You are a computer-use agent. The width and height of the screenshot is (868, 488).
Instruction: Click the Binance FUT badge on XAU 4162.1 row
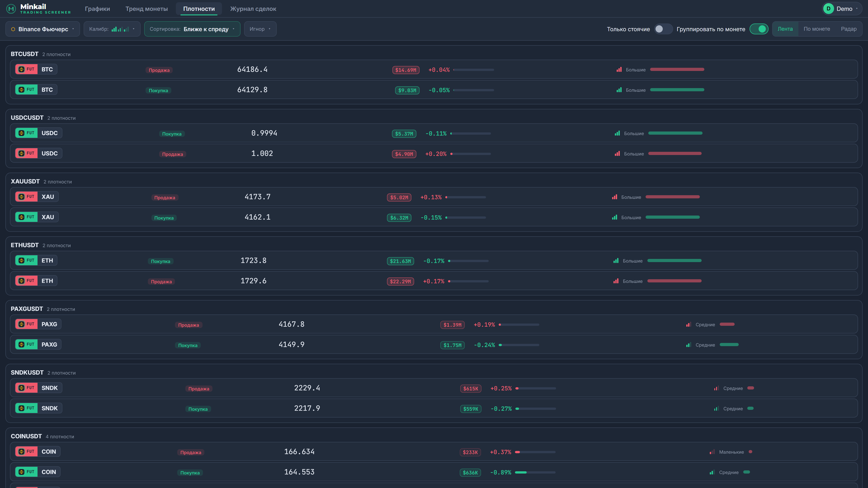click(x=26, y=217)
